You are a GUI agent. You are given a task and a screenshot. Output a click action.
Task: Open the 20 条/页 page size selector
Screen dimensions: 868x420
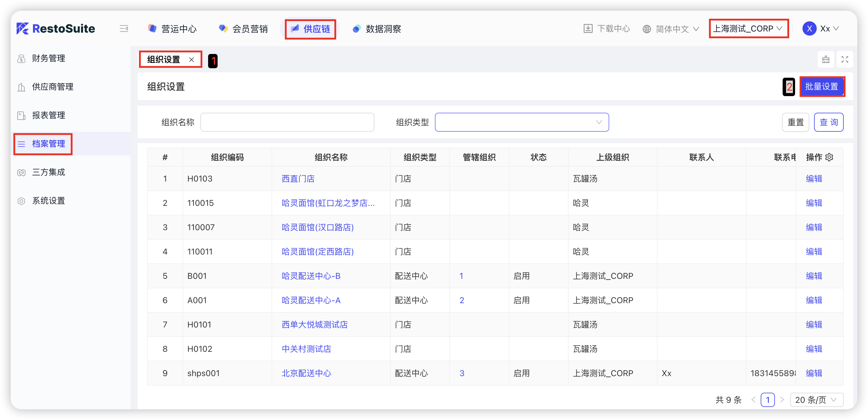[x=816, y=400]
